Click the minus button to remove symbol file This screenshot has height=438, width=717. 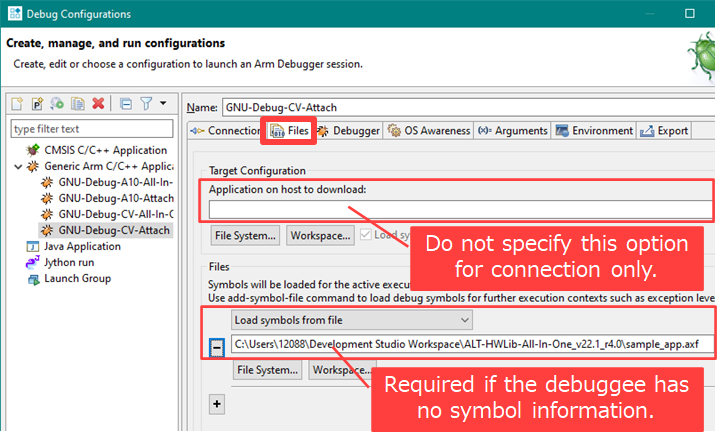tap(216, 345)
